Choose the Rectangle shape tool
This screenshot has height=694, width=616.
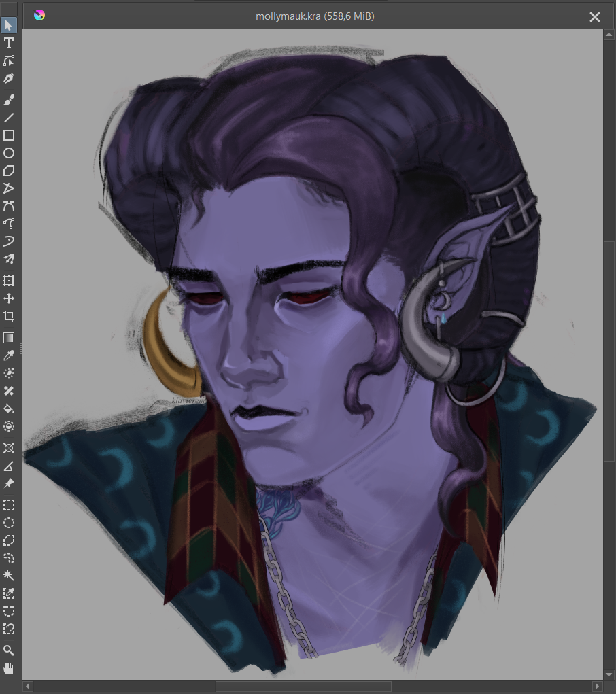point(9,135)
